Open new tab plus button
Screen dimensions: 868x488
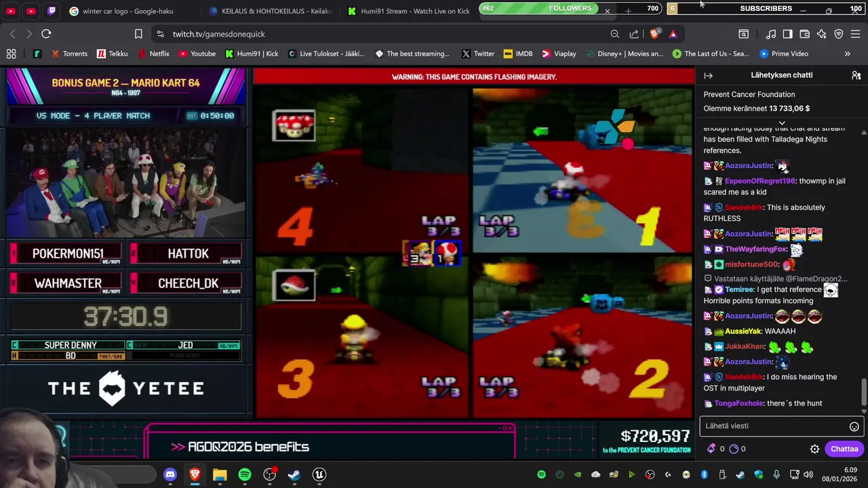click(x=628, y=11)
